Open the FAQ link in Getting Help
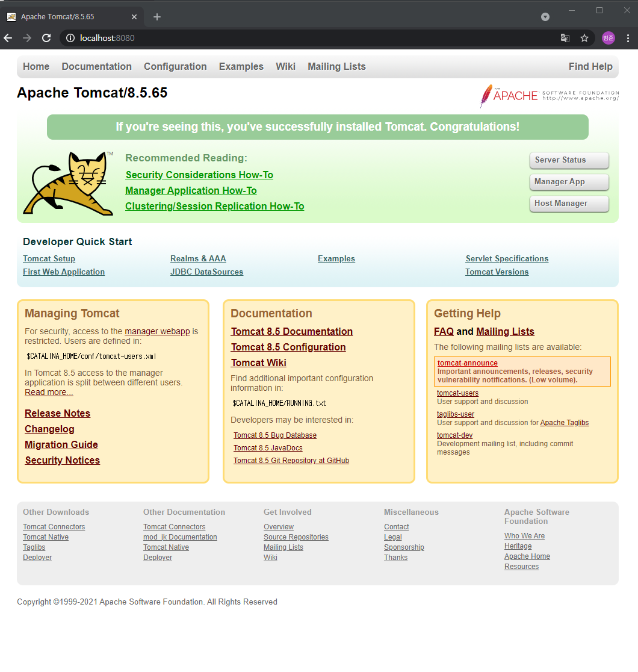 click(444, 331)
